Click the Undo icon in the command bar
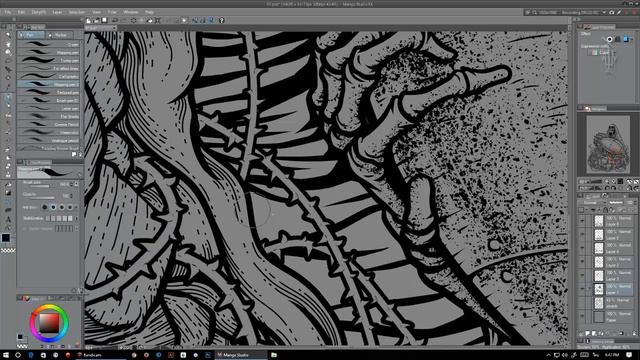The image size is (640, 360). coord(115,20)
